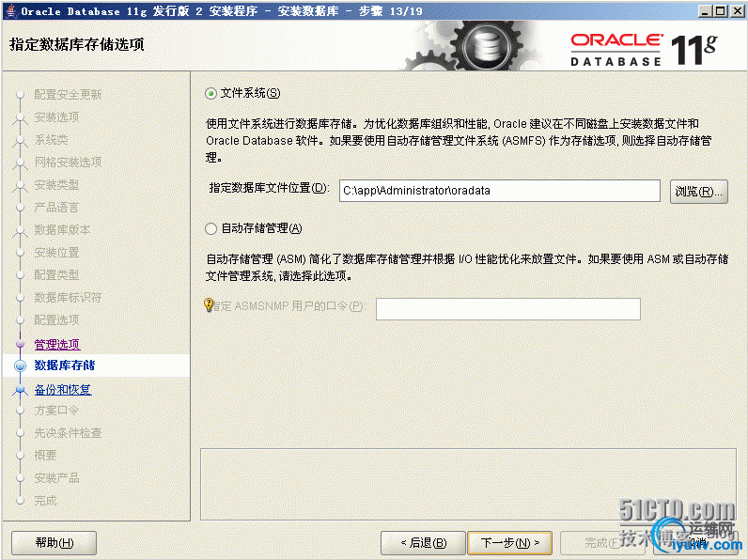Click the 产品语言 step in sidebar

coord(56,208)
